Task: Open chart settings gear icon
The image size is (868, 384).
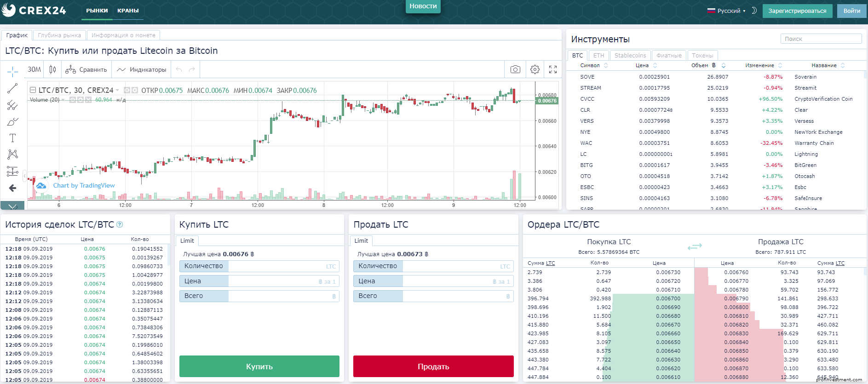Action: click(535, 69)
